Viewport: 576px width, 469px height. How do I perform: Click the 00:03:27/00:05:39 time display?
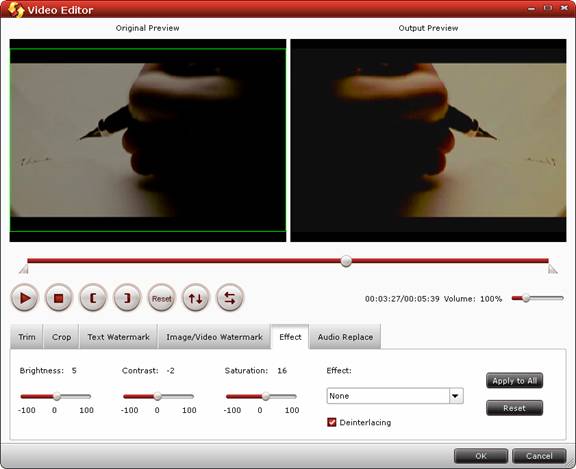[x=402, y=299]
